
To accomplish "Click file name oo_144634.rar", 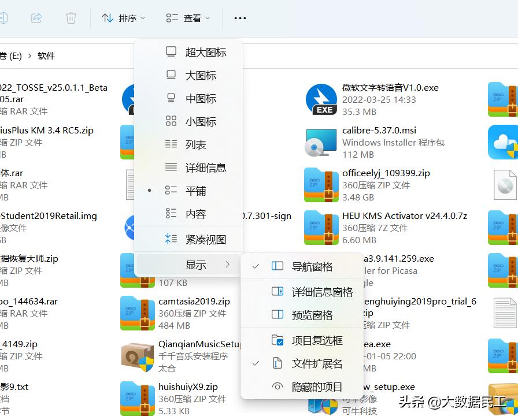I will pyautogui.click(x=29, y=302).
